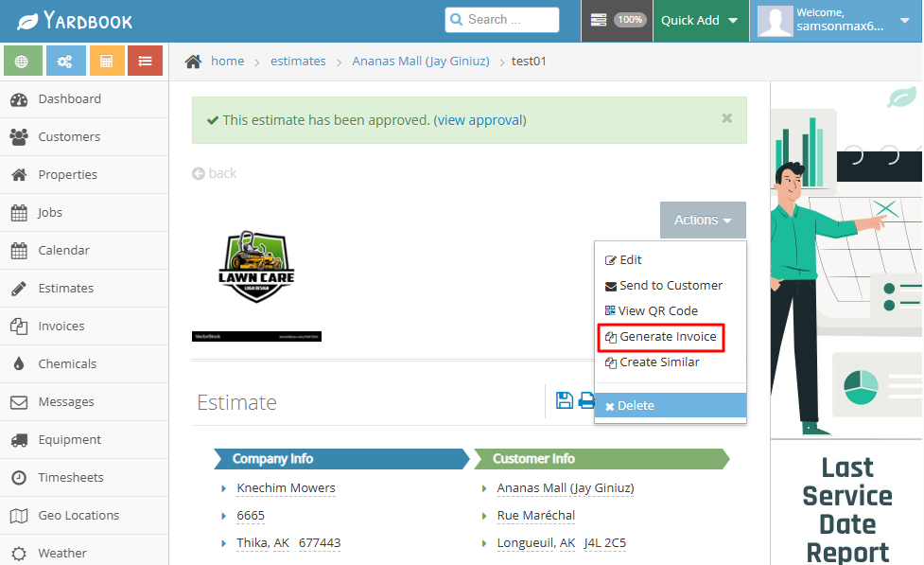The width and height of the screenshot is (924, 565).
Task: Click the Geo Locations map icon
Action: click(19, 516)
